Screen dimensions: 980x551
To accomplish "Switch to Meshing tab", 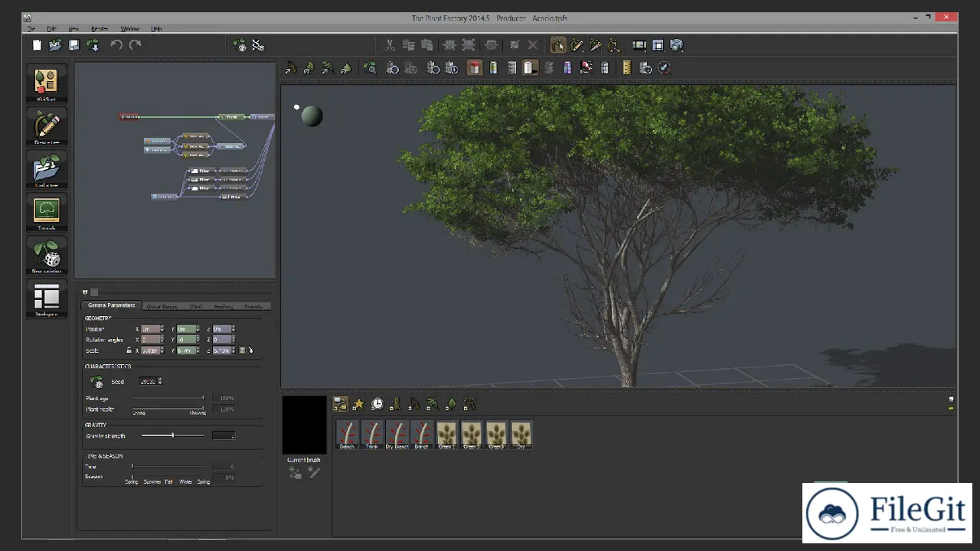I will point(223,306).
